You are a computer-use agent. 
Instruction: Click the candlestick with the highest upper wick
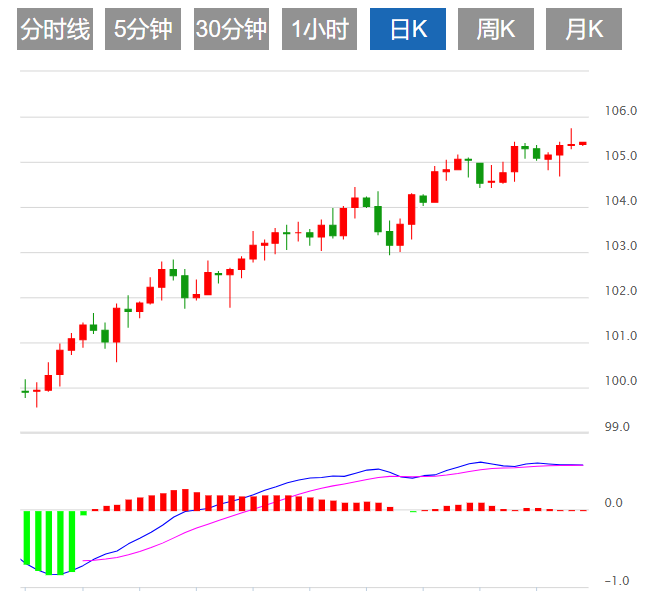click(571, 144)
